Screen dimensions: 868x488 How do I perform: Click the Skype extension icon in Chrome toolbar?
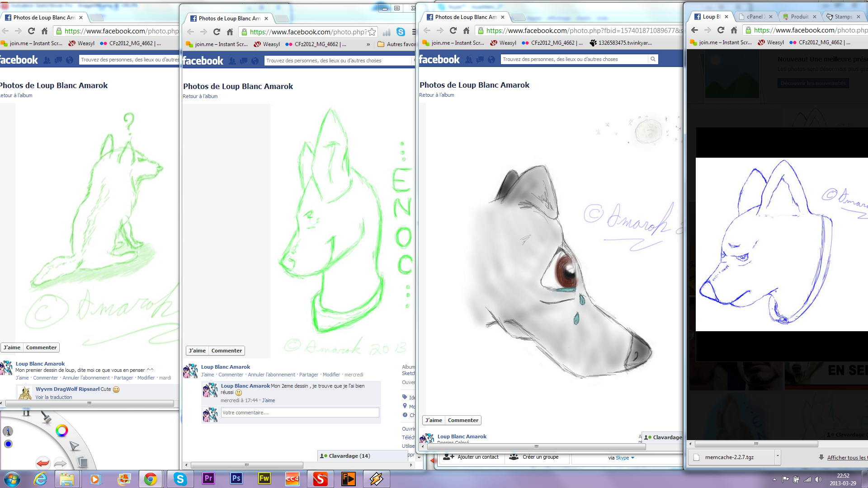tap(401, 32)
